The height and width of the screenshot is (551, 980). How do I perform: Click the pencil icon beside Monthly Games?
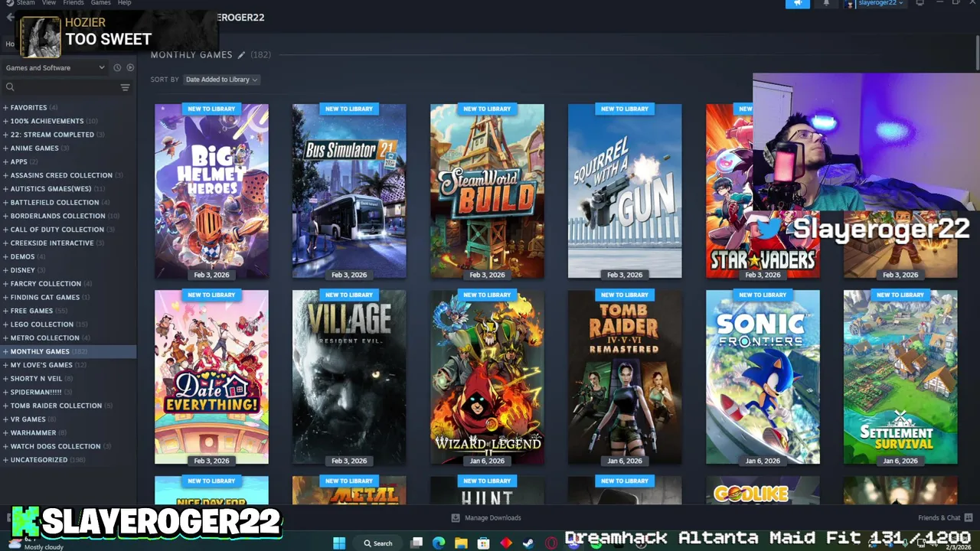(x=241, y=55)
